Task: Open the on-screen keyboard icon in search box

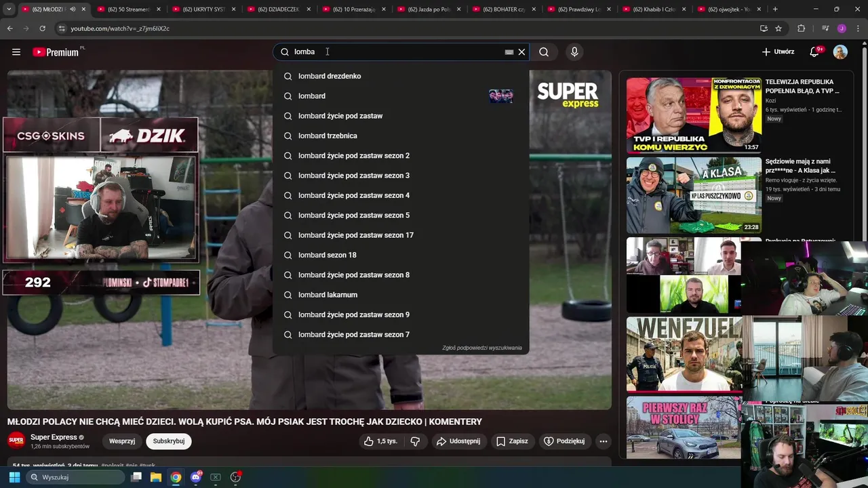Action: click(509, 52)
